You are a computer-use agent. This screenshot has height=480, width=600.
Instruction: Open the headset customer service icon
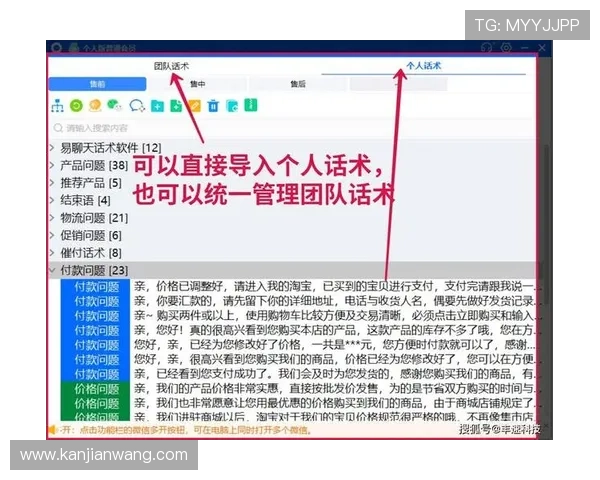coord(486,48)
